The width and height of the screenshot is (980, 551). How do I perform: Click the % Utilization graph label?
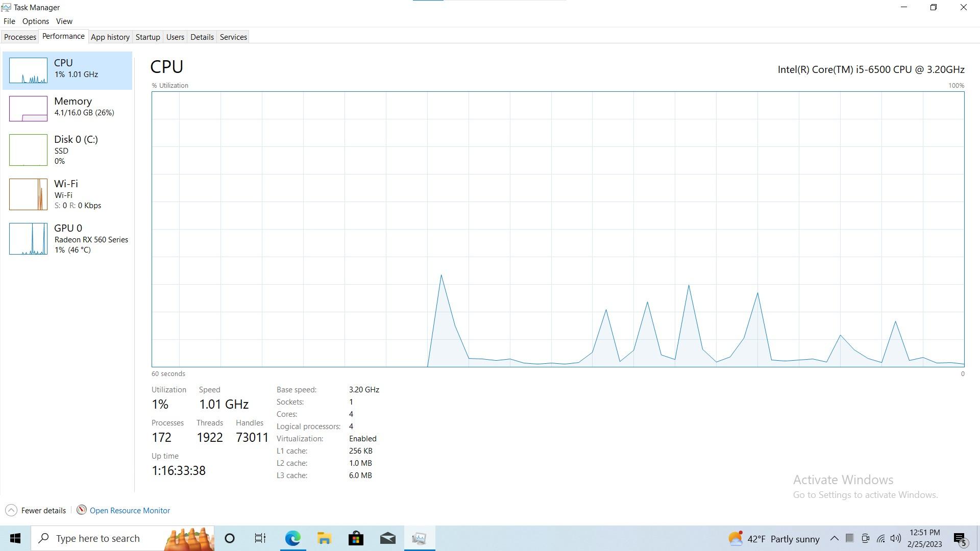point(170,86)
